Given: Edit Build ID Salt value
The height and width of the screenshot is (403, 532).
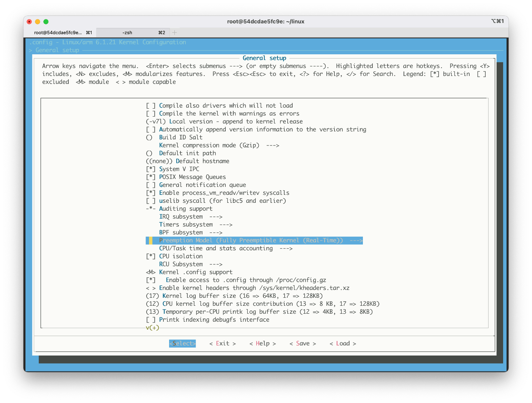Looking at the screenshot, I should point(174,137).
